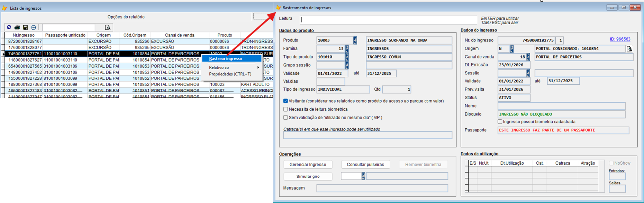Select Rastrear ingresso from the context menu
644x203 pixels.
click(x=226, y=59)
